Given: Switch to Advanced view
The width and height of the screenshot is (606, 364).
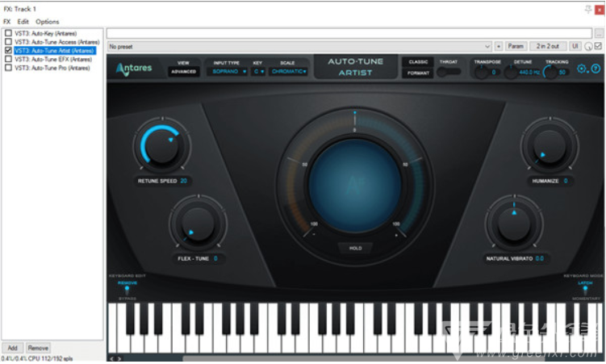Looking at the screenshot, I should point(183,72).
